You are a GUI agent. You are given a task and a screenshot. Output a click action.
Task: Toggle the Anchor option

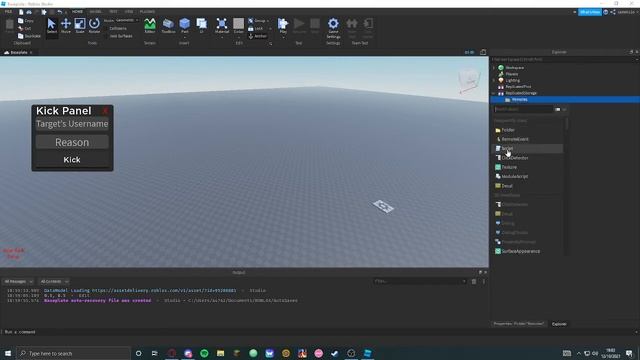[x=258, y=36]
